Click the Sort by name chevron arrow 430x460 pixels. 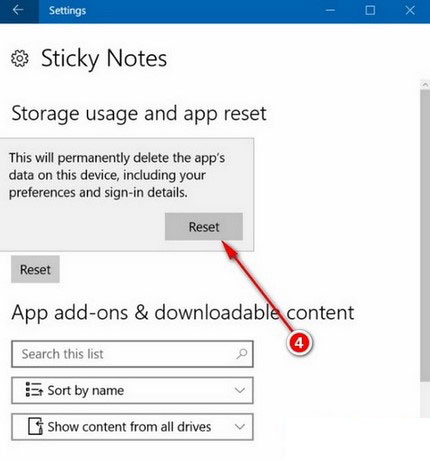(240, 390)
